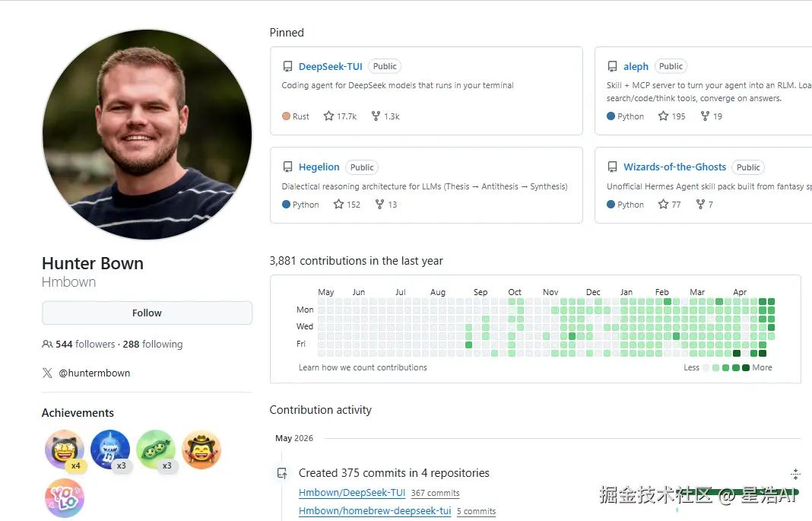
Task: Click the Hegelion repository book icon
Action: click(x=287, y=167)
